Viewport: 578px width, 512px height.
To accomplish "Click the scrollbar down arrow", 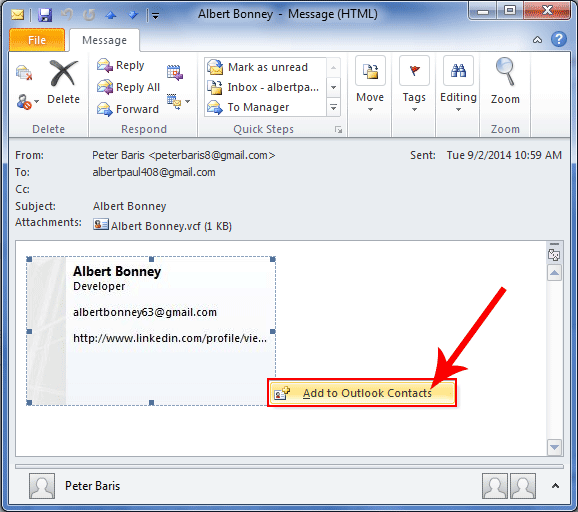I will click(554, 447).
